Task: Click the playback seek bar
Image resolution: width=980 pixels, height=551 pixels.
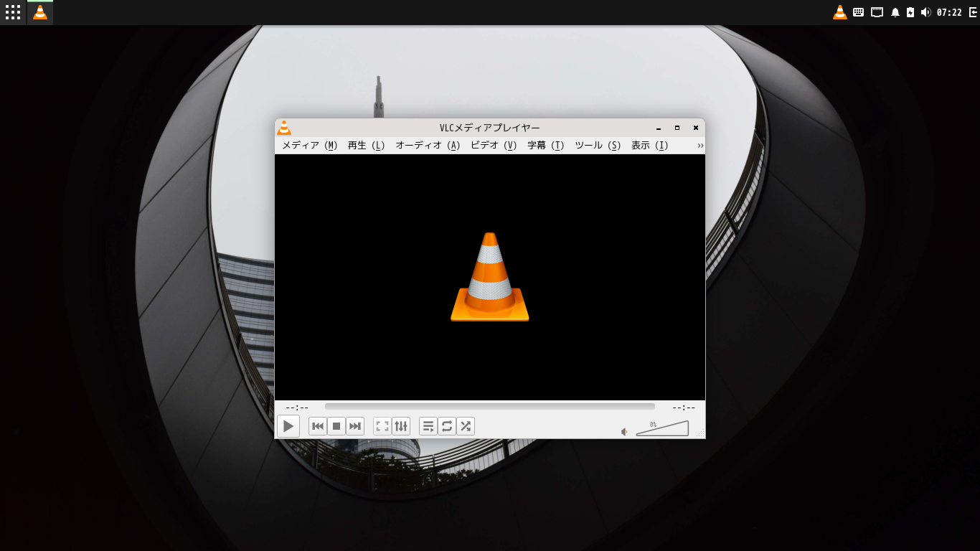Action: (x=490, y=407)
